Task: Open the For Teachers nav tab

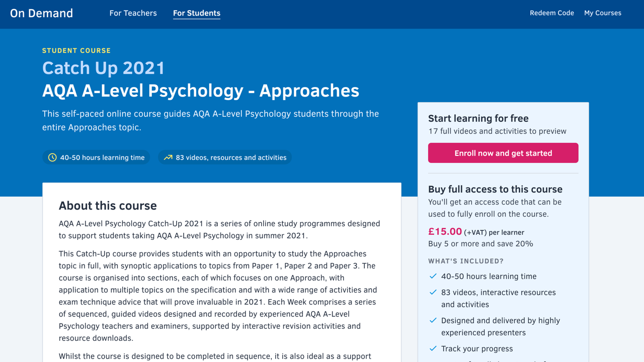Action: tap(133, 13)
